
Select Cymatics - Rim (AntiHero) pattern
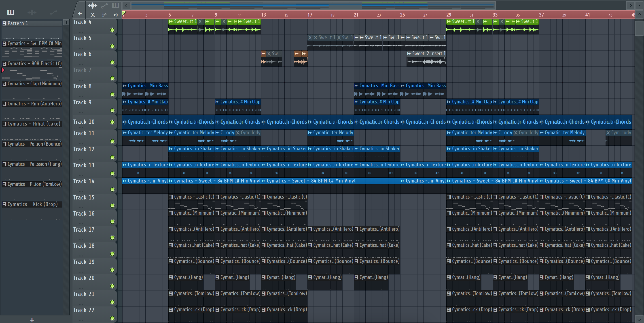(32, 104)
